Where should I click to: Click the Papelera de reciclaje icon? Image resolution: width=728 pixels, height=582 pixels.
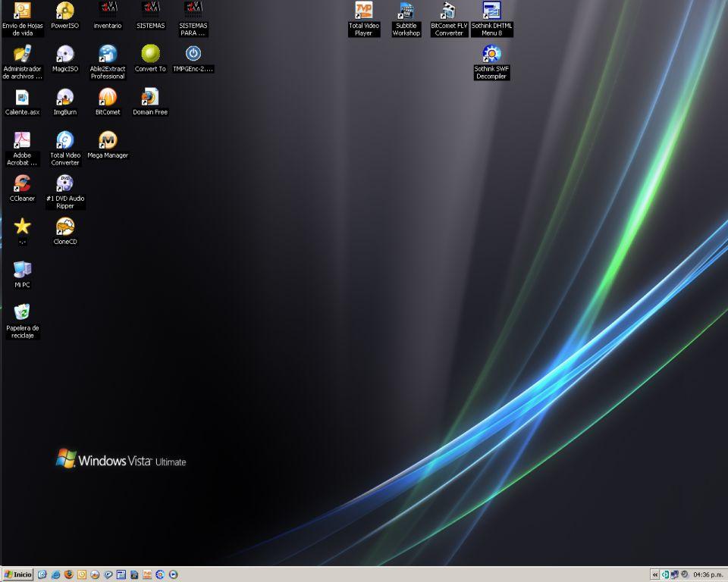click(x=22, y=313)
